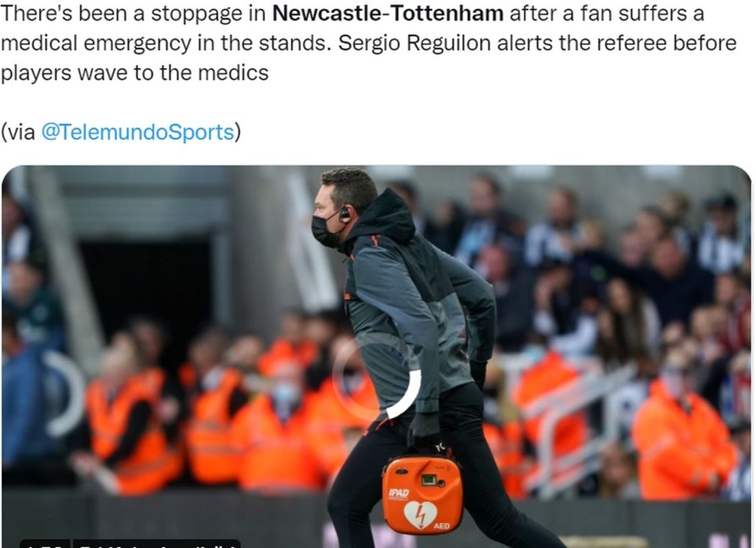Click the tweet's first line about stoppage
The width and height of the screenshot is (756, 548).
click(353, 13)
